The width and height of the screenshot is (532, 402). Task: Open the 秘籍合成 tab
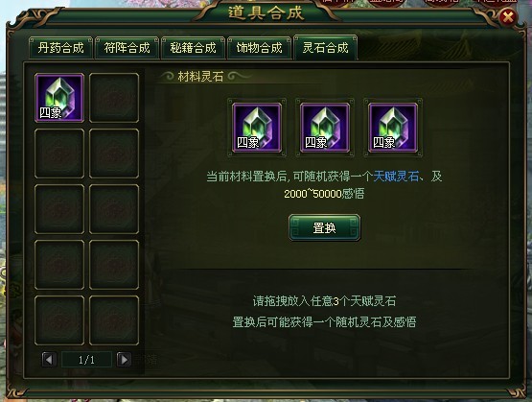coord(193,48)
